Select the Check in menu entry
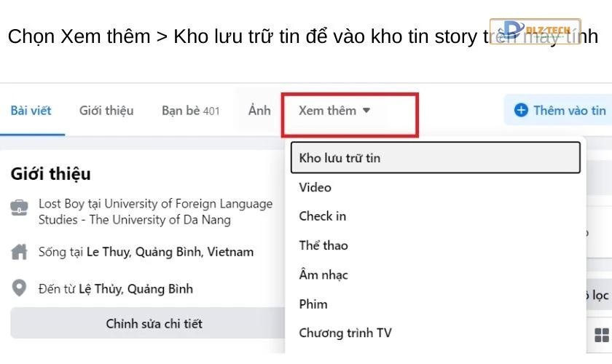 tap(322, 216)
